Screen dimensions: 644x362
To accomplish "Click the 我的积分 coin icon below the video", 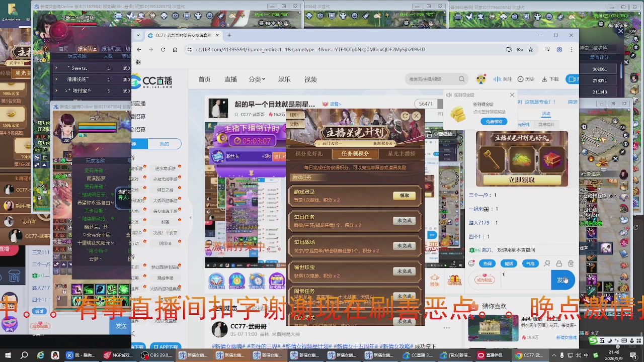I will click(236, 281).
